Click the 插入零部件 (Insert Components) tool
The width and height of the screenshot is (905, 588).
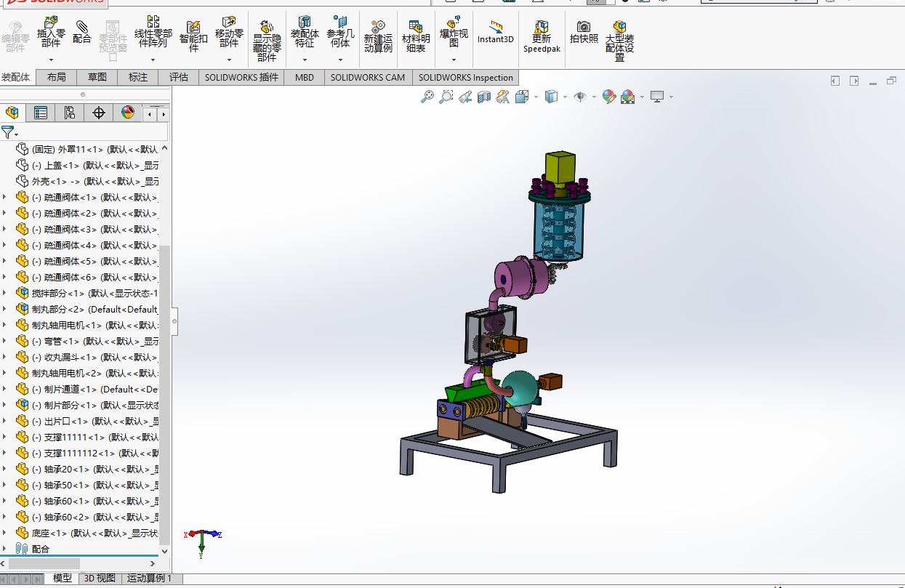tap(51, 34)
